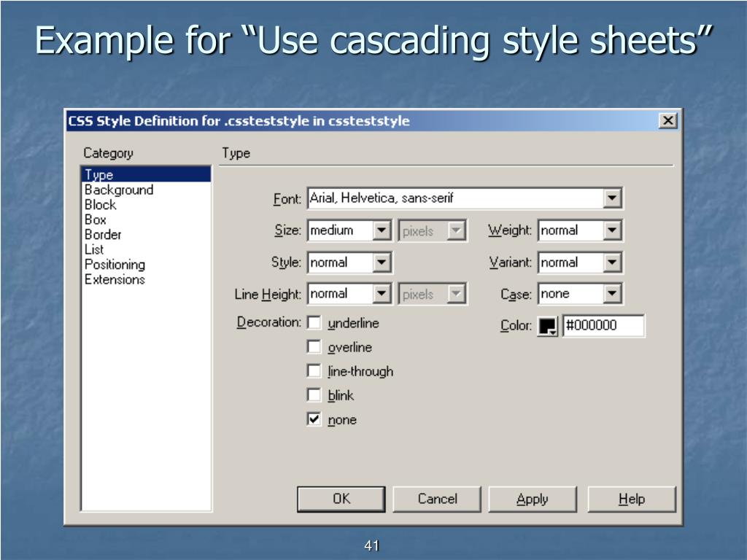Open the Weight dropdown arrow
The image size is (747, 560).
pos(612,230)
